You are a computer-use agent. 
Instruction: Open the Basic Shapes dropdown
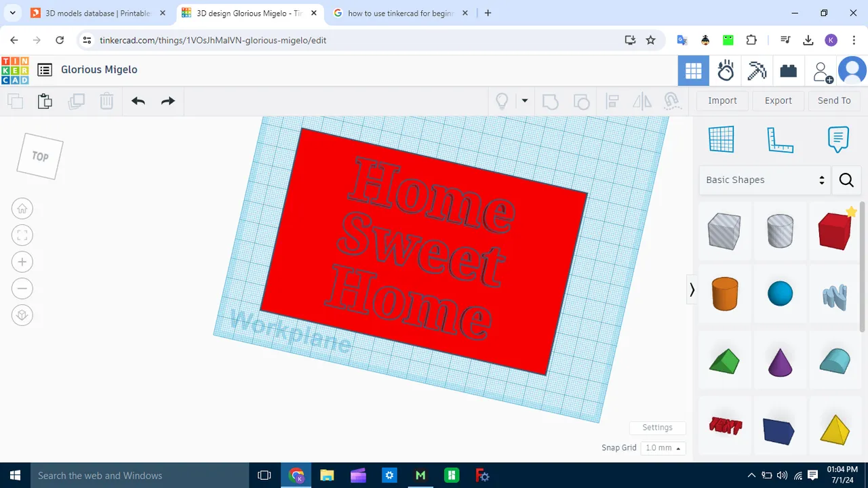(764, 180)
